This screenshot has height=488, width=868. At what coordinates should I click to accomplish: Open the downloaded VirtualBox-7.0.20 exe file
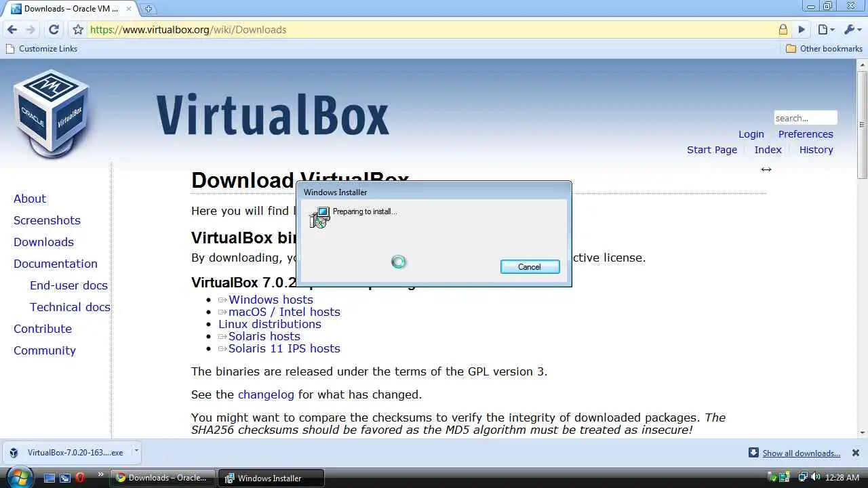click(x=66, y=453)
